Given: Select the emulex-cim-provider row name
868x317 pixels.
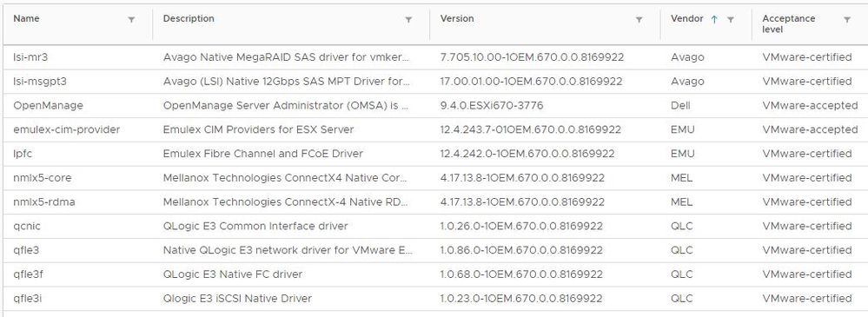Looking at the screenshot, I should [66, 129].
